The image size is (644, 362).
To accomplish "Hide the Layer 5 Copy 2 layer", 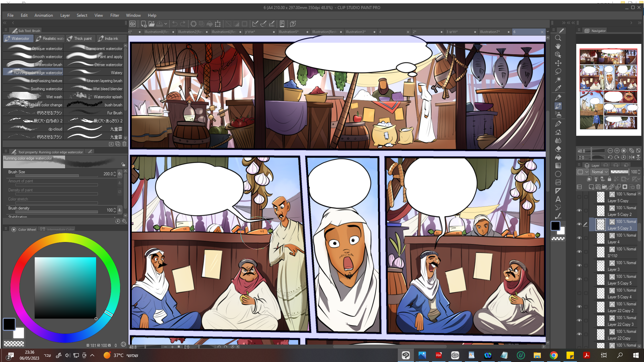I will click(x=579, y=210).
